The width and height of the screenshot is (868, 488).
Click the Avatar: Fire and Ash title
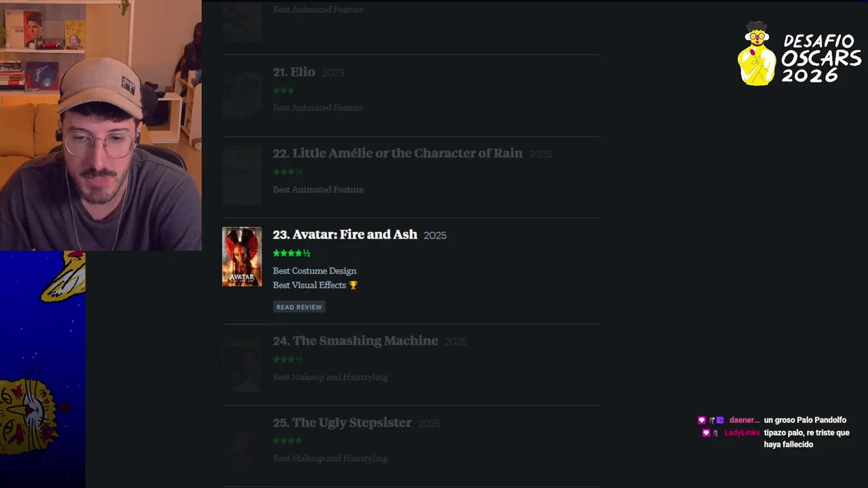pos(345,235)
